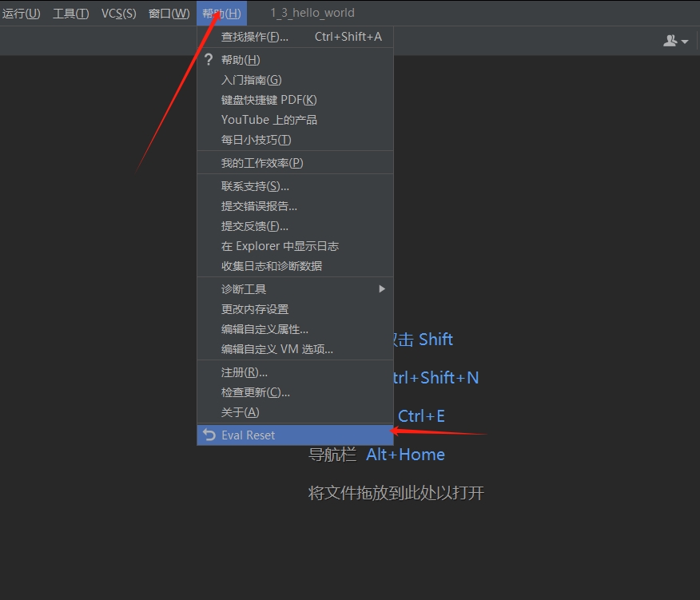700x600 pixels.
Task: Open the 窗口(W) menu
Action: pyautogui.click(x=169, y=14)
